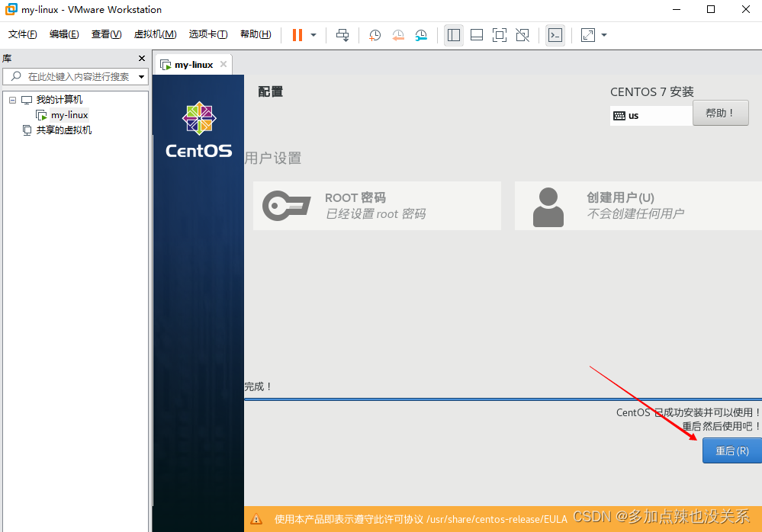Click the 重启(R) button
The width and height of the screenshot is (762, 532).
(x=731, y=450)
